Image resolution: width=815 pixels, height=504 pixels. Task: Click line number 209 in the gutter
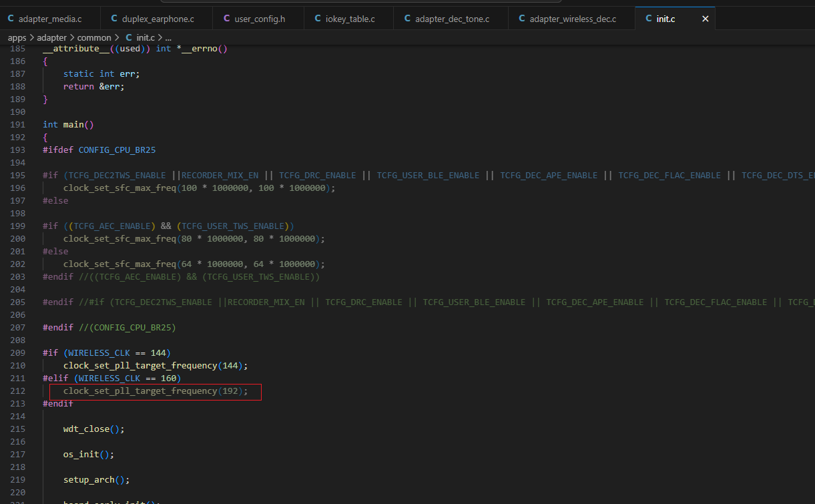(x=18, y=352)
